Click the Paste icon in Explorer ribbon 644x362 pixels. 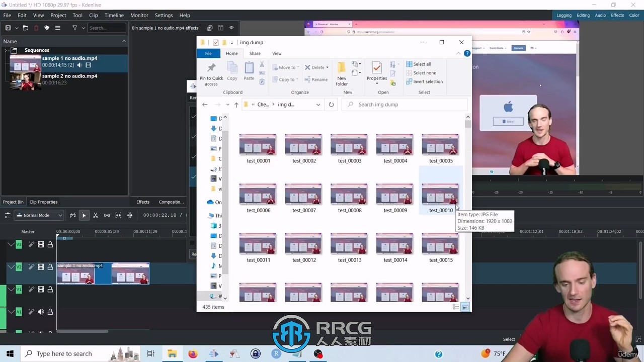click(x=249, y=71)
